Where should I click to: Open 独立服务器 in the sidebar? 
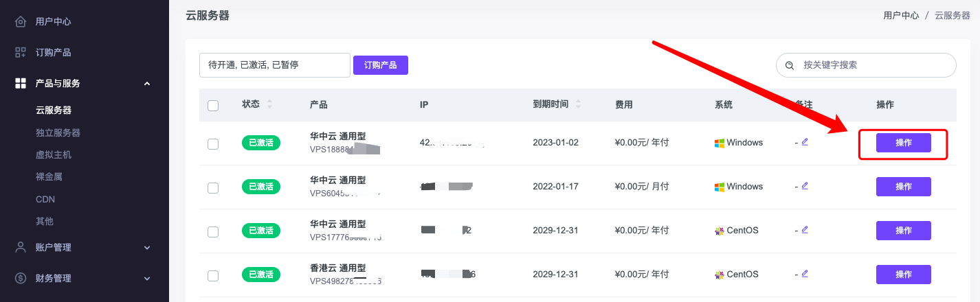point(58,132)
